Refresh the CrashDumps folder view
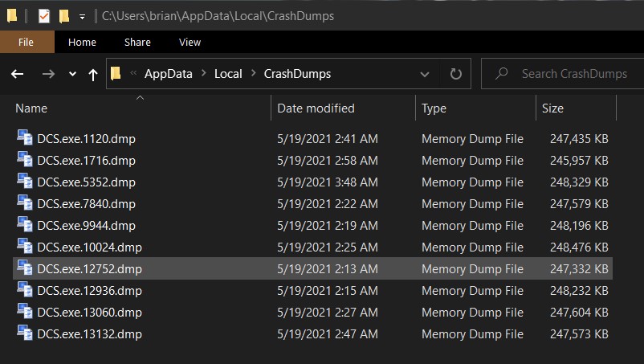644x364 pixels. (x=455, y=74)
